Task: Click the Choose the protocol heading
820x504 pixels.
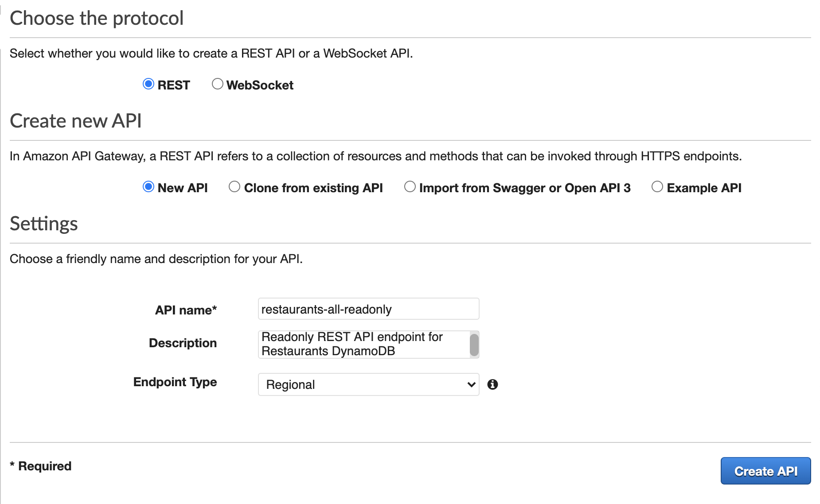Action: pos(97,18)
